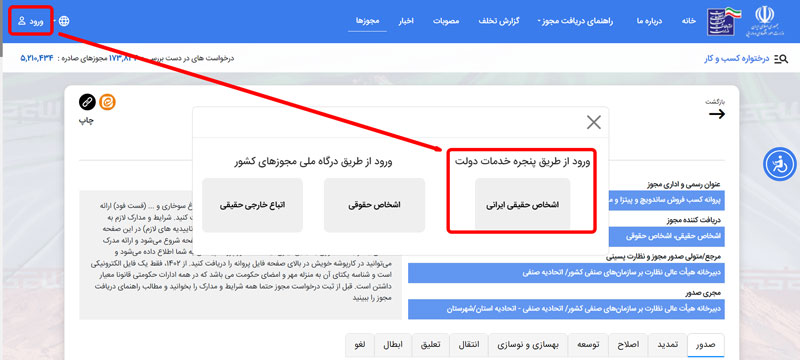The width and height of the screenshot is (800, 360).
Task: Click ورود از طریق پنجره خدمات دولت heading
Action: [x=522, y=162]
